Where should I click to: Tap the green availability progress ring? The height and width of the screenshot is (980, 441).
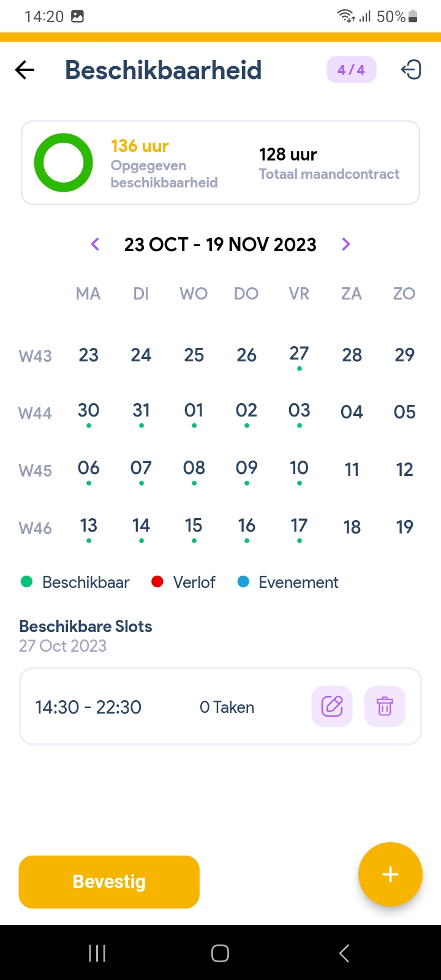(x=64, y=163)
